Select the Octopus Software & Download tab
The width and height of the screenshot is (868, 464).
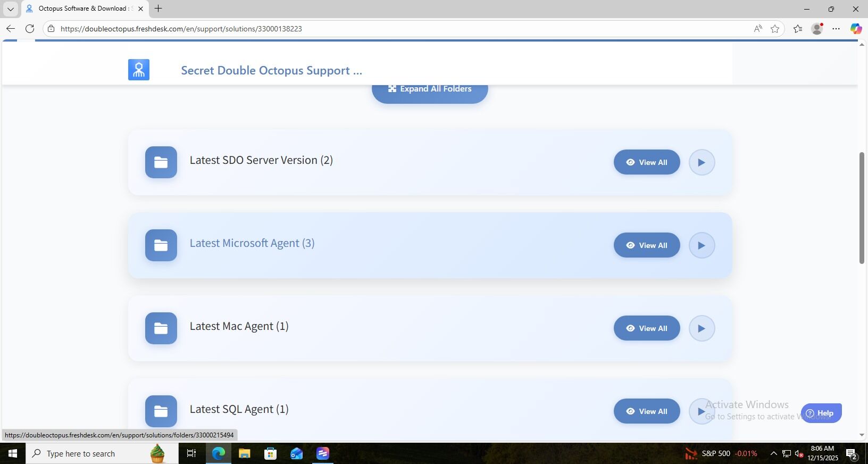pyautogui.click(x=85, y=9)
